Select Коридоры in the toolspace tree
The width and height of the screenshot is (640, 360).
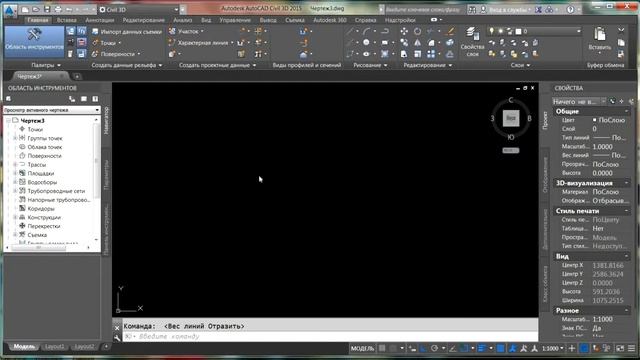pos(41,209)
